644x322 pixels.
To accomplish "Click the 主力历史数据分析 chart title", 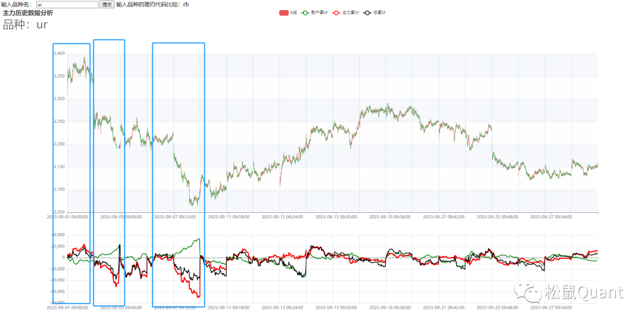I will tap(27, 13).
